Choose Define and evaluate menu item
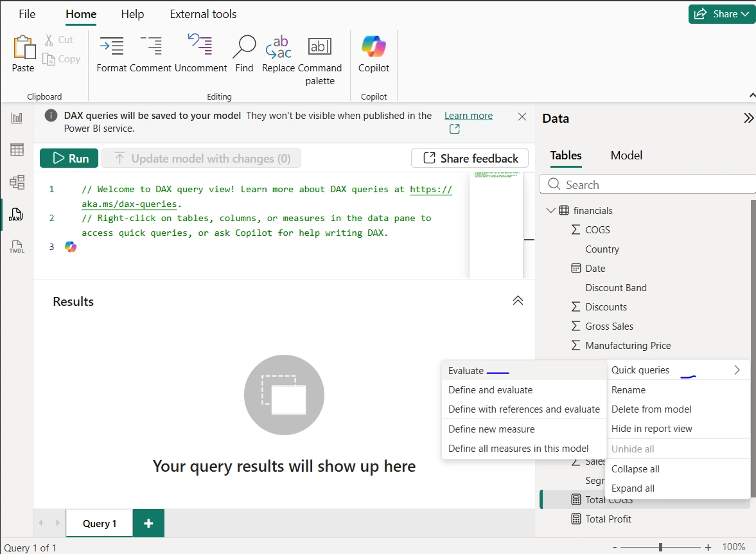The image size is (756, 554). 523,390
